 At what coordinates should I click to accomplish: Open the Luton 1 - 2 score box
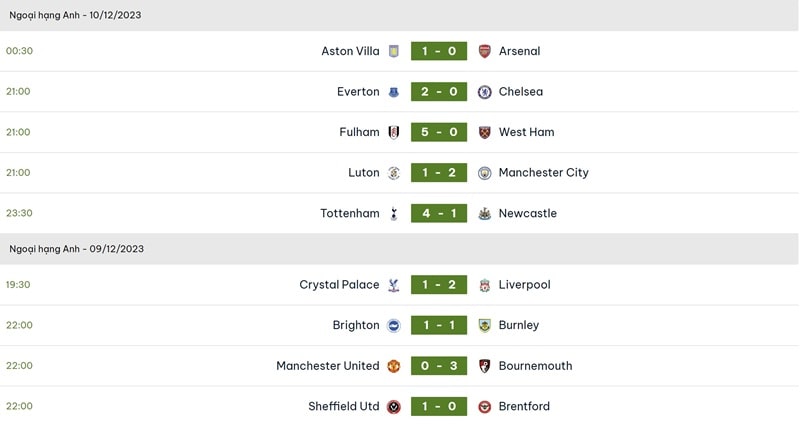pos(439,173)
